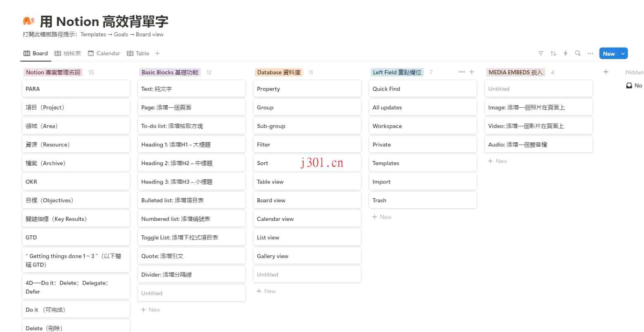The height and width of the screenshot is (332, 644).
Task: Open the hidden No group item
Action: 634,85
